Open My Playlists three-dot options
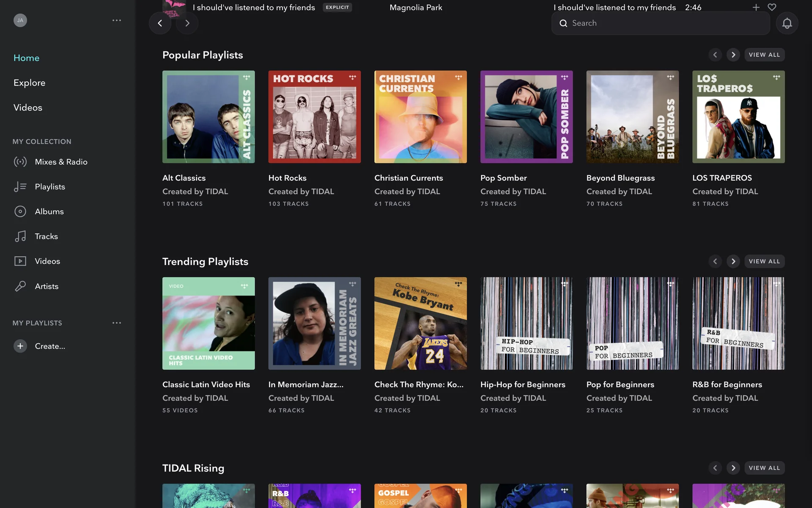Viewport: 812px width, 508px height. tap(117, 323)
